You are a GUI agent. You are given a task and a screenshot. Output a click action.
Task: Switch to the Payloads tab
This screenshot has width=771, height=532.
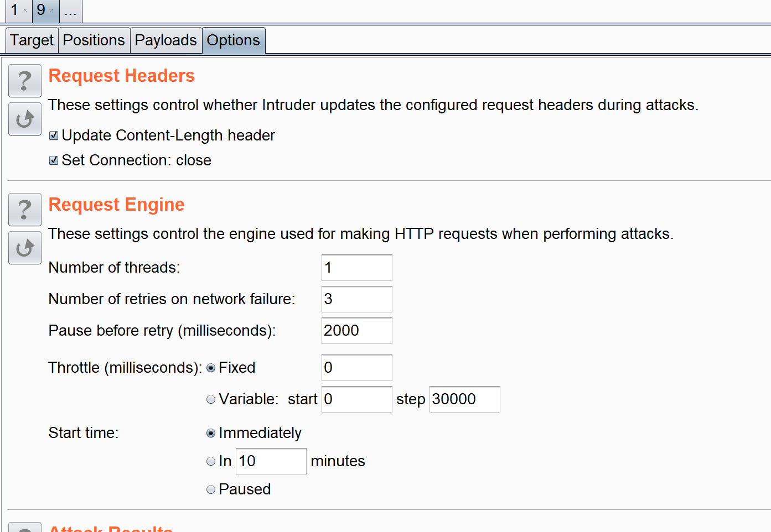tap(166, 40)
